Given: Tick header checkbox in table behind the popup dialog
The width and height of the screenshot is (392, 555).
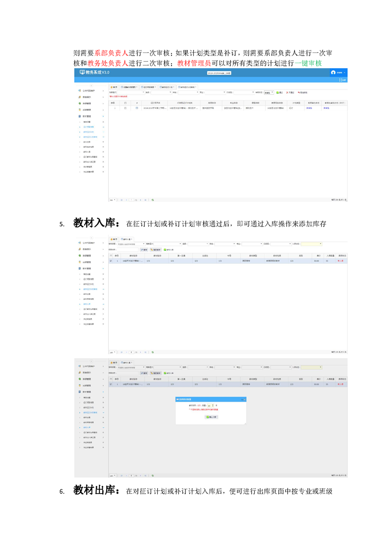Looking at the screenshot, I should 111,379.
